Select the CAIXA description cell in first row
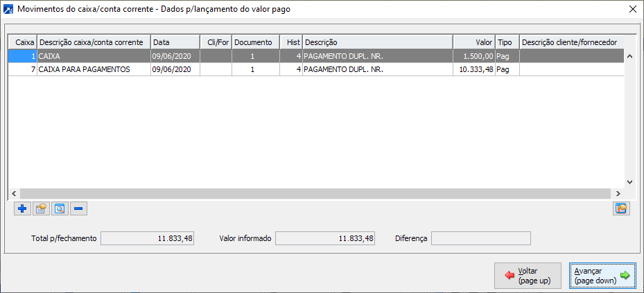 (94, 56)
